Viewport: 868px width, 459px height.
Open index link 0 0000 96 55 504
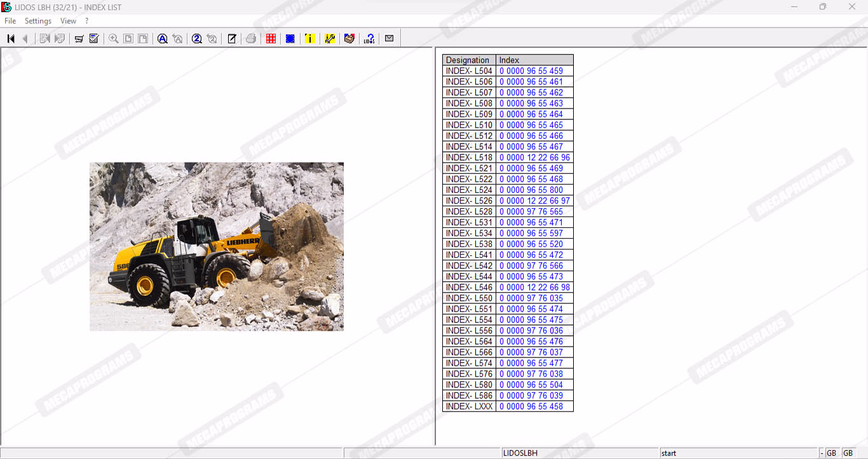click(x=531, y=385)
